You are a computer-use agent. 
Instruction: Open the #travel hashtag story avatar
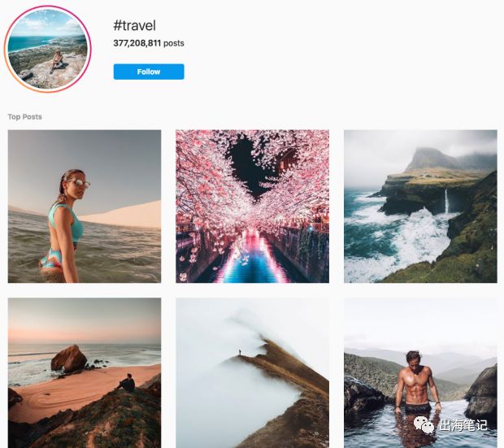48,49
